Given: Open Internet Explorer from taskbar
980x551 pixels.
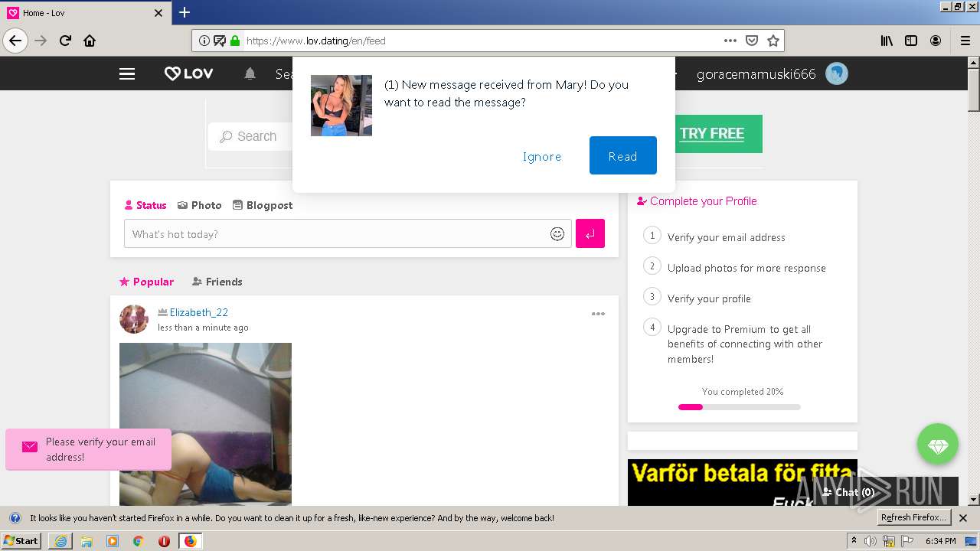Looking at the screenshot, I should (60, 541).
